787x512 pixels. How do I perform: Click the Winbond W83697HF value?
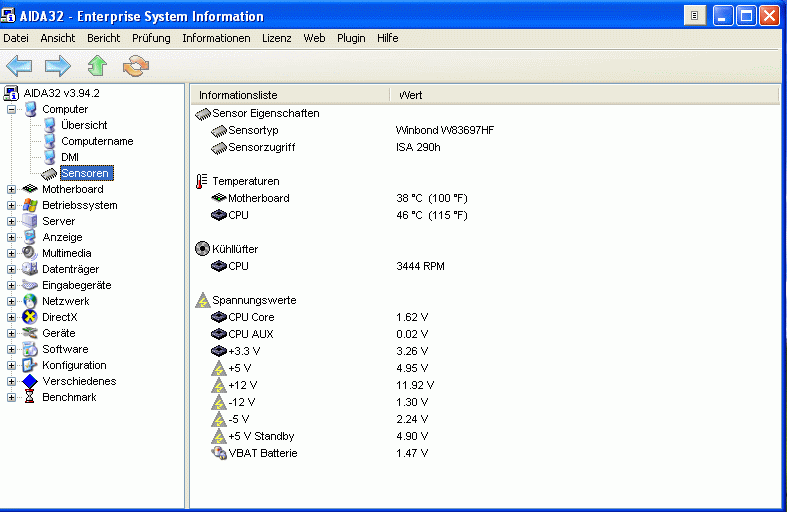point(445,131)
